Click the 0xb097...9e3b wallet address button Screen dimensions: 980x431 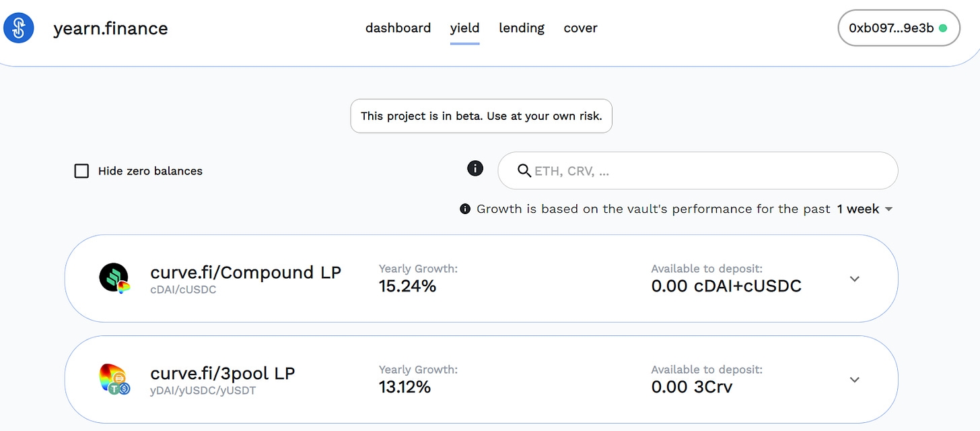899,28
